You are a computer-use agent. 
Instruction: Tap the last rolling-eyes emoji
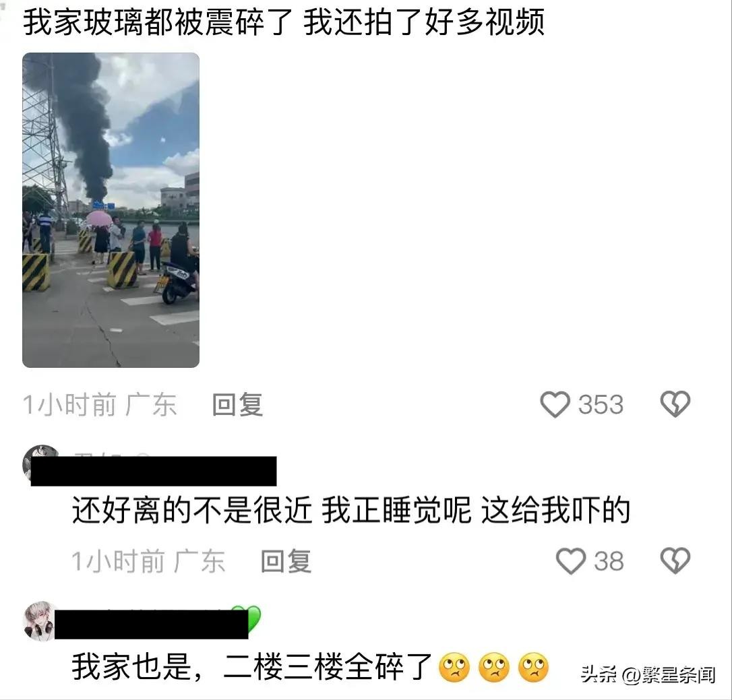point(534,668)
